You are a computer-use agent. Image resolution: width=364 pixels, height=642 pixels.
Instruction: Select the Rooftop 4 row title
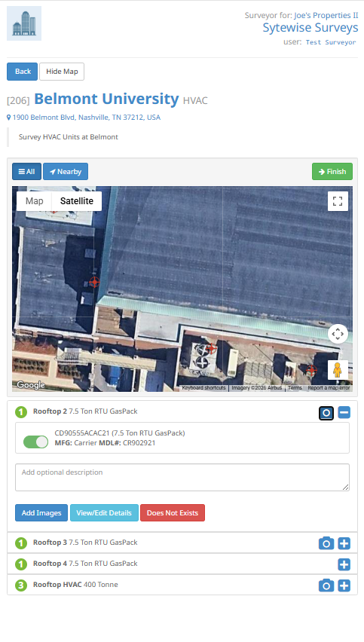click(x=85, y=564)
